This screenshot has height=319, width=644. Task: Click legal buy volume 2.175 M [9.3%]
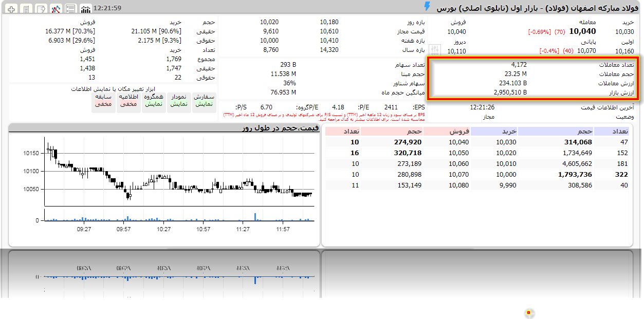160,40
